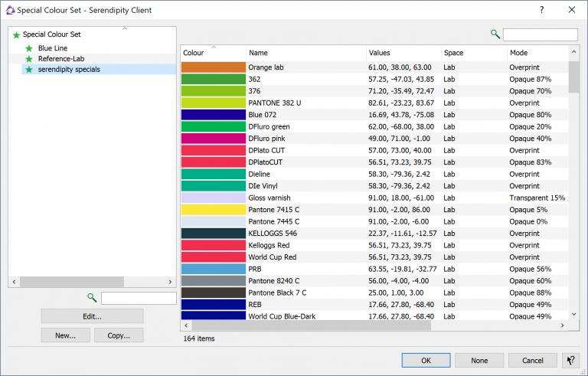Select the row named 376
The height and width of the screenshot is (376, 588).
[374, 91]
